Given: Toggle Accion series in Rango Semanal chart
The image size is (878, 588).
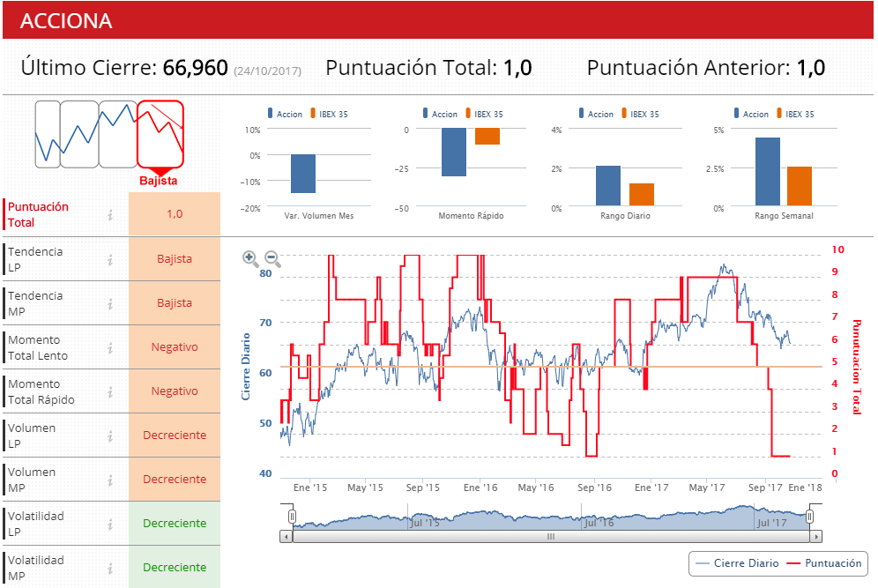Looking at the screenshot, I should coord(751,114).
